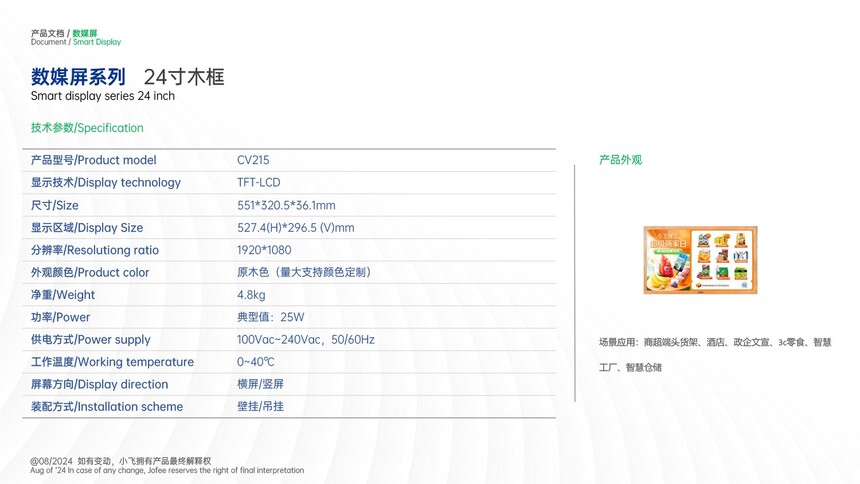Click the heading '24寸木框'

click(x=184, y=77)
